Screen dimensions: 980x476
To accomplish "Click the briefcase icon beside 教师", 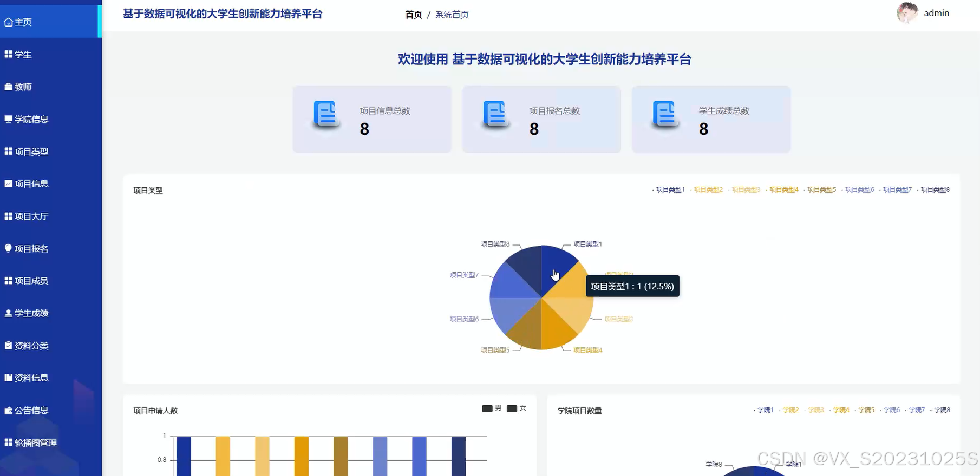I will (x=9, y=87).
